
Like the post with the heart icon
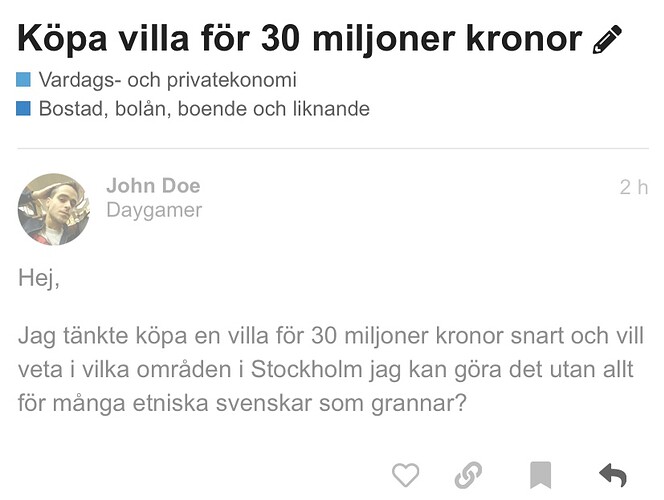pyautogui.click(x=405, y=475)
